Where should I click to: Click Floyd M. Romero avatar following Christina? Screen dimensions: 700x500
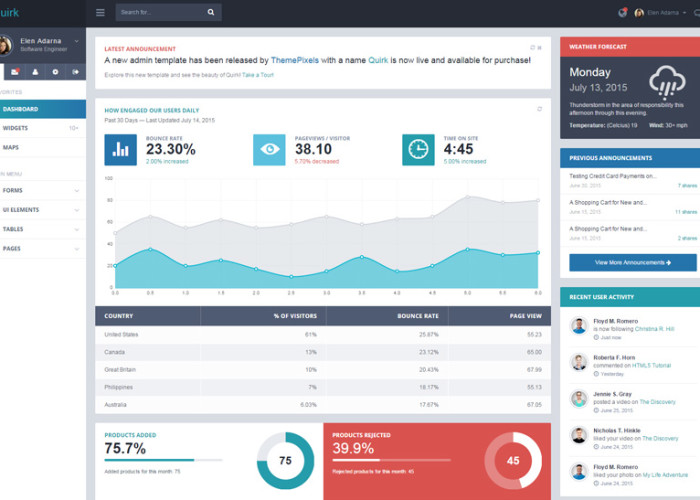click(x=579, y=325)
